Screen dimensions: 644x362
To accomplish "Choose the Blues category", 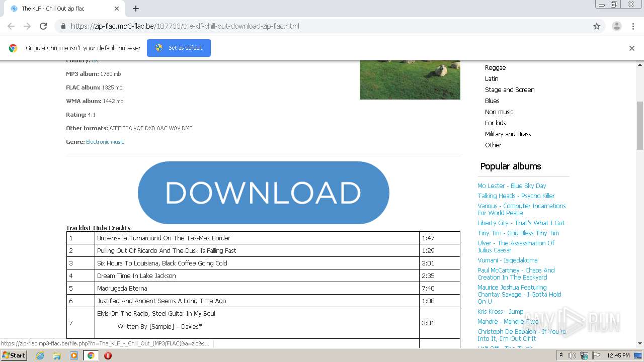I will [492, 101].
